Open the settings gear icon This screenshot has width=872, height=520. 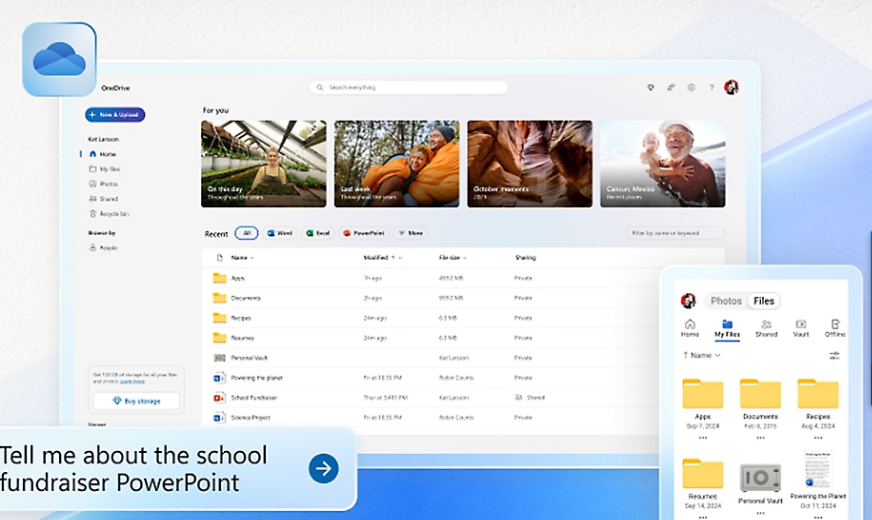[x=691, y=87]
